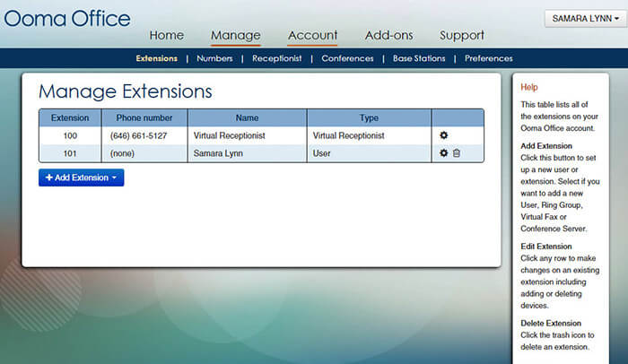The width and height of the screenshot is (628, 364).
Task: Select the Extensions submenu item
Action: pyautogui.click(x=157, y=58)
